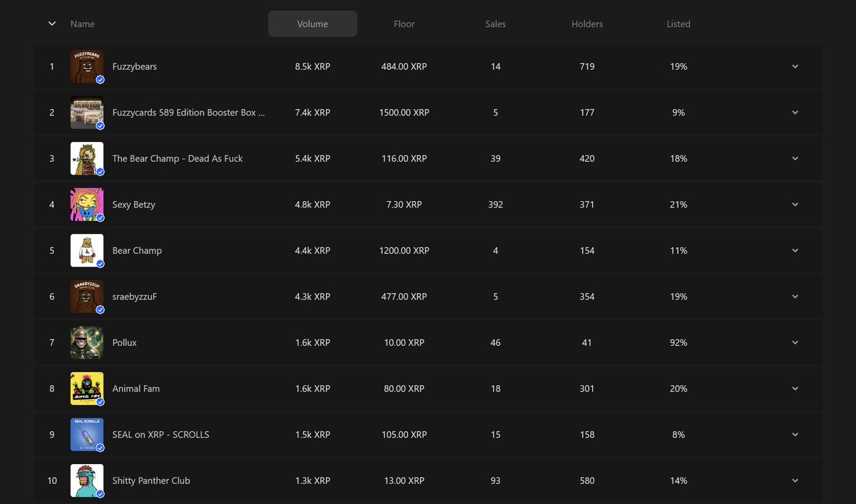
Task: Click the Sexy Betzy collection avatar
Action: click(x=87, y=205)
